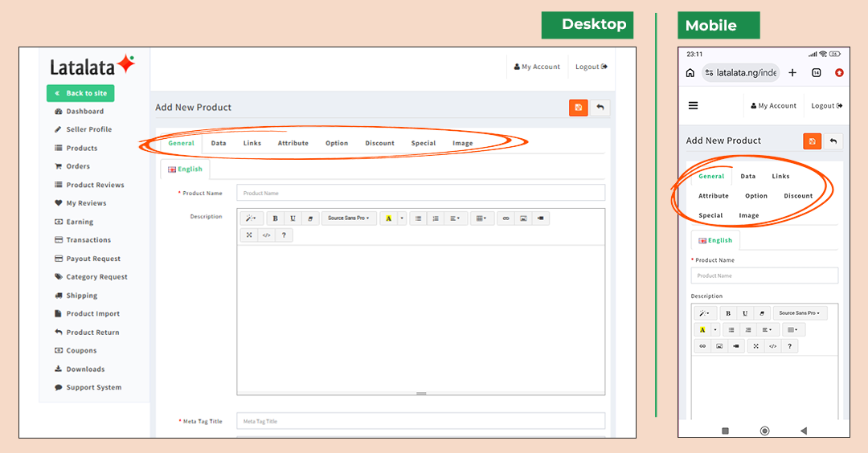The height and width of the screenshot is (453, 868).
Task: Click the insert picture icon in mobile editor
Action: [x=719, y=346]
